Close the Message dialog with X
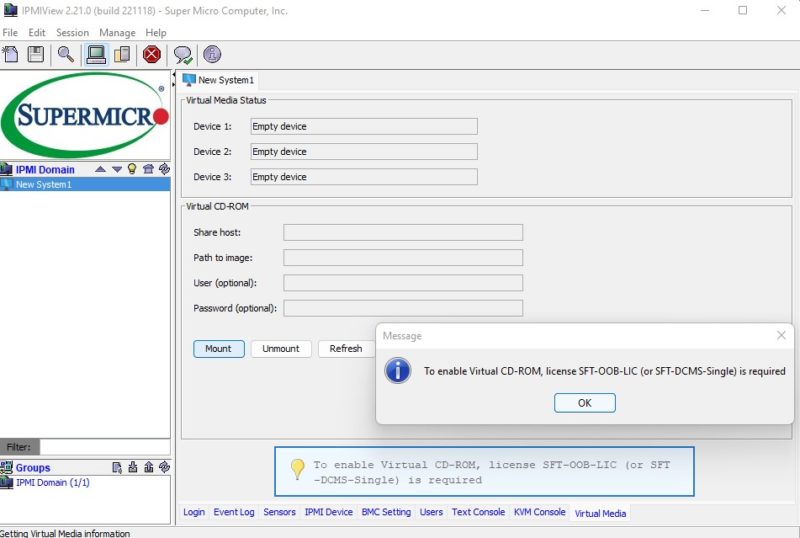 [781, 336]
